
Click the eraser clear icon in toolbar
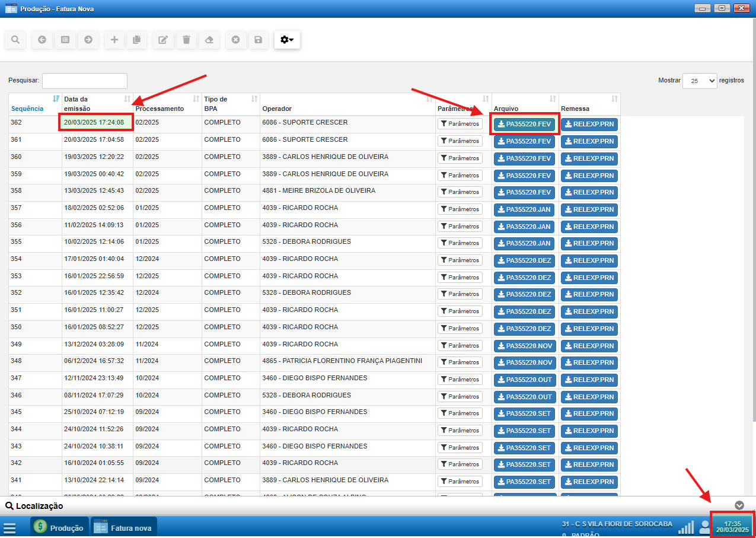[x=209, y=40]
